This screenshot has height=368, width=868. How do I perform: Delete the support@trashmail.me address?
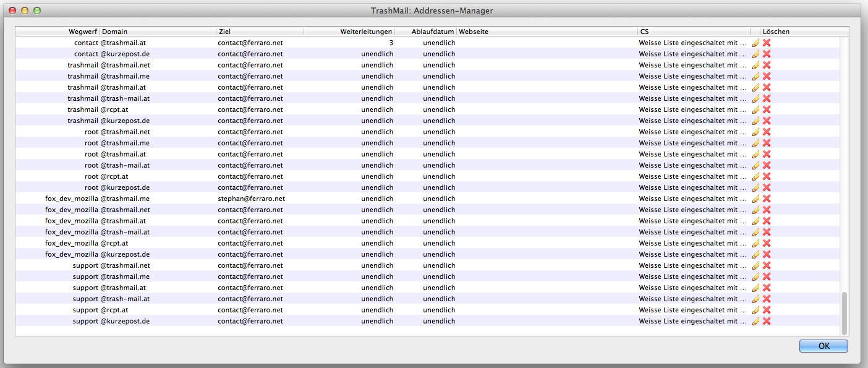point(767,276)
